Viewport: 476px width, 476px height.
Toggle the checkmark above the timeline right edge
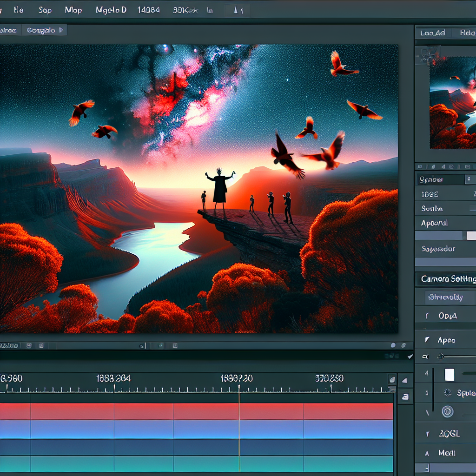(410, 357)
